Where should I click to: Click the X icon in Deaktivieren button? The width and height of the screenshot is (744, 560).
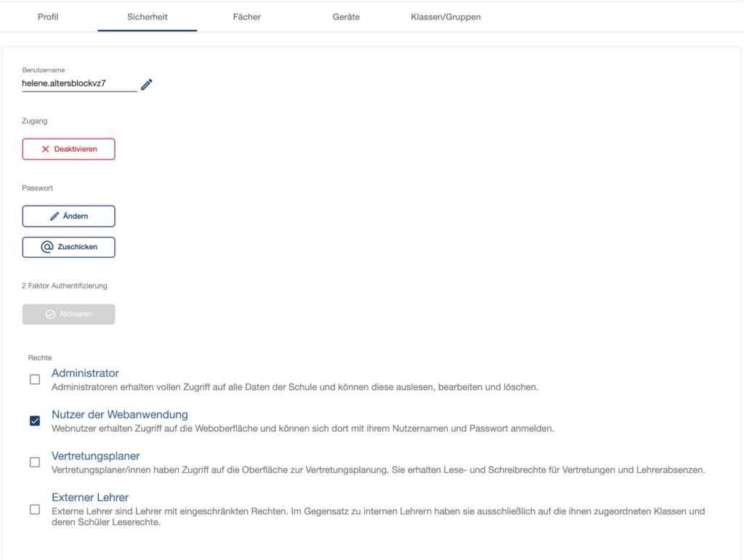tap(46, 150)
